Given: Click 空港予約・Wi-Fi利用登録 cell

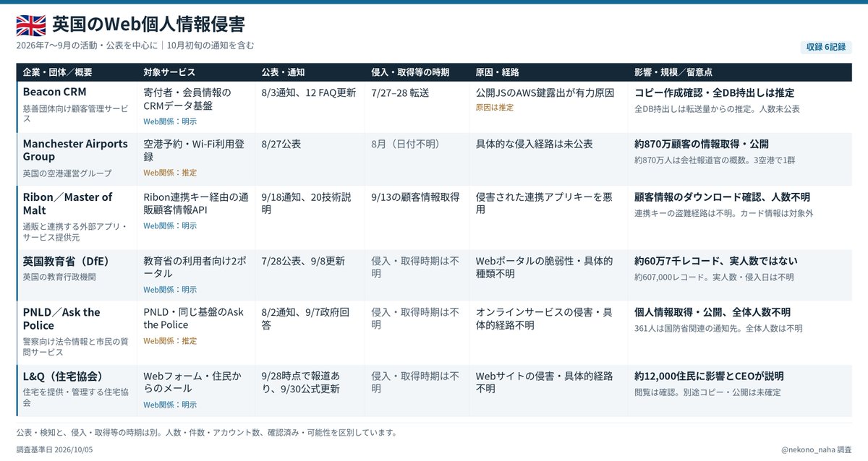Looking at the screenshot, I should 194,150.
